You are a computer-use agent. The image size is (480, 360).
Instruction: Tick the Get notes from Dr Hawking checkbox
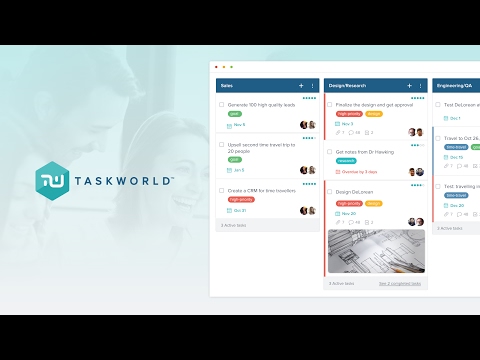click(x=329, y=152)
